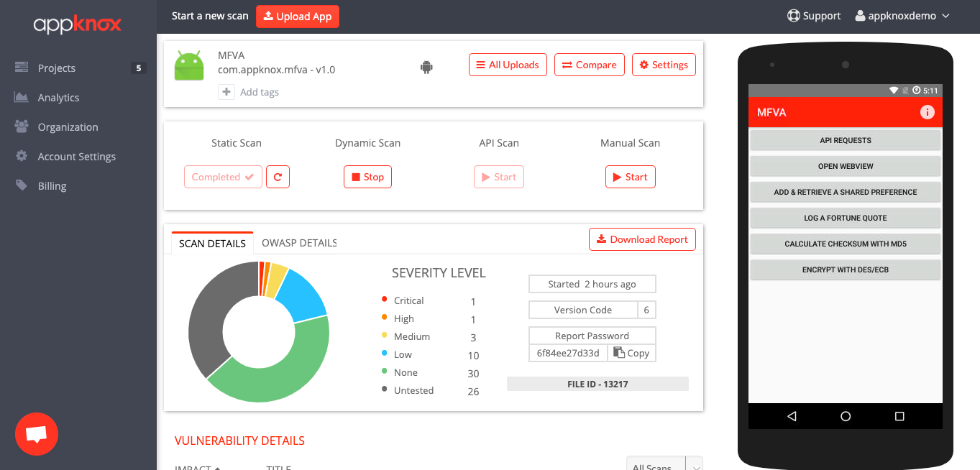Image resolution: width=980 pixels, height=470 pixels.
Task: Click the plus icon to add tags
Action: click(x=226, y=92)
